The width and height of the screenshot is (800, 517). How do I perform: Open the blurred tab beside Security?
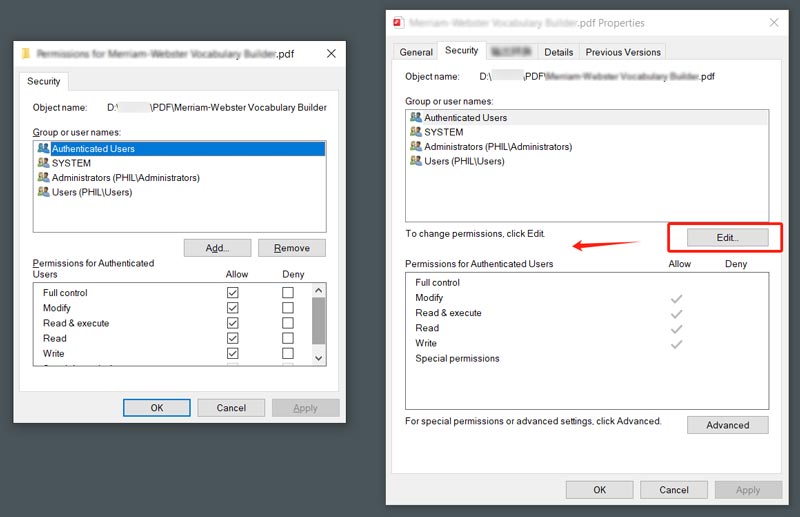pos(511,52)
